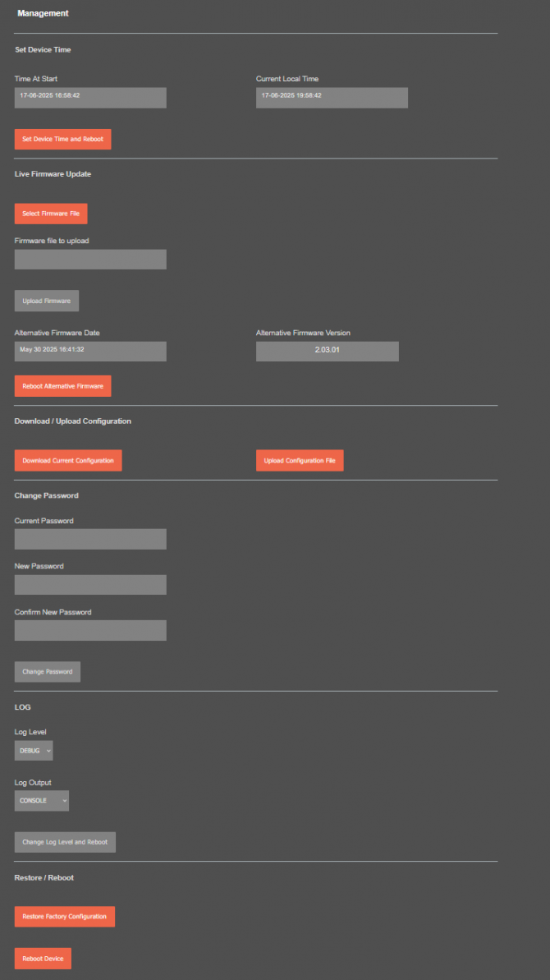Screen dimensions: 550x980
Task: Click the Log Level label
Action: pyautogui.click(x=30, y=731)
